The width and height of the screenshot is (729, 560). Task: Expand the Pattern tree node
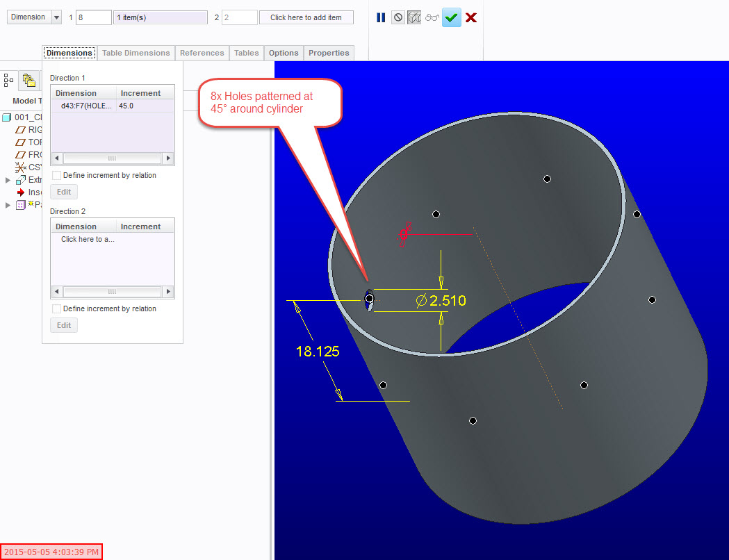[8, 205]
